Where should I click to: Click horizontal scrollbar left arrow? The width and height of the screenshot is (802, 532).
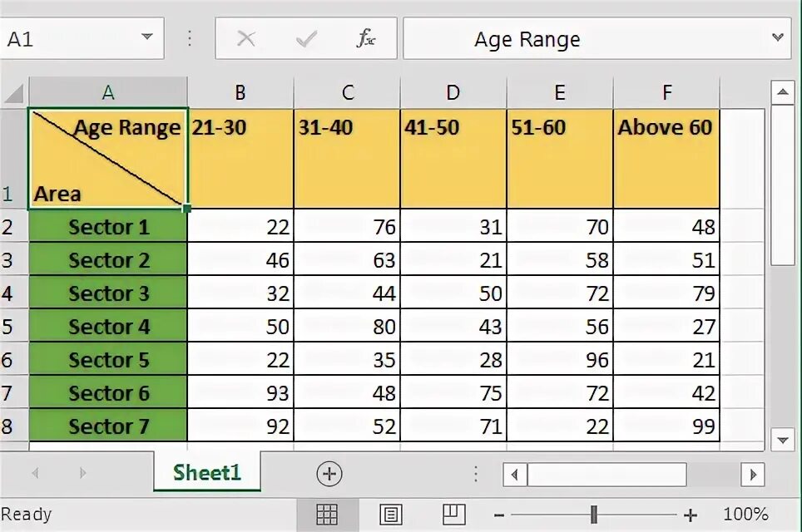[x=515, y=475]
